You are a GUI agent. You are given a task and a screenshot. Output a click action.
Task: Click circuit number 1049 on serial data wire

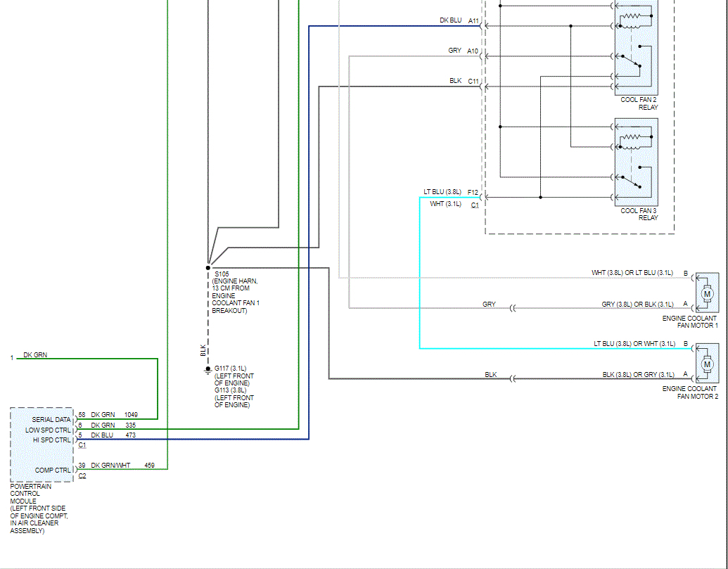click(x=132, y=415)
